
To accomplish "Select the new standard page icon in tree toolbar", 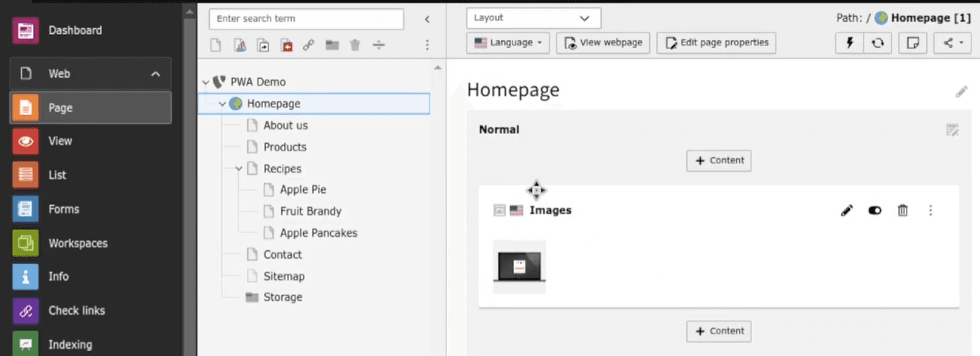I will tap(216, 45).
